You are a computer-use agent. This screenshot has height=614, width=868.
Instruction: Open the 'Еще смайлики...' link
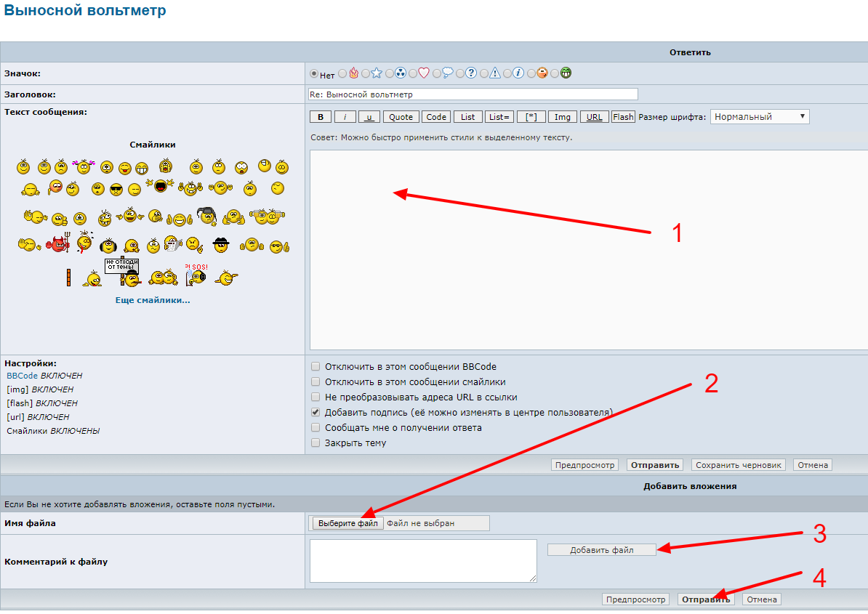[x=153, y=300]
